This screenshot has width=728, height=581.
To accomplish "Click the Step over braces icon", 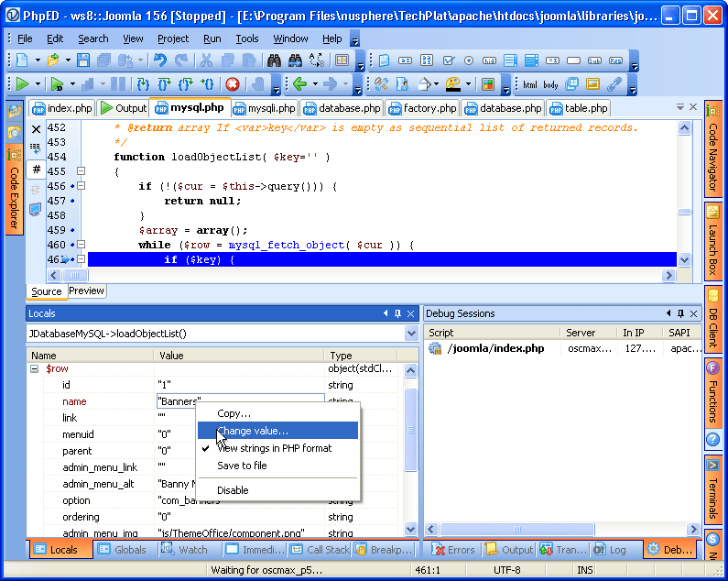I will pos(164,84).
